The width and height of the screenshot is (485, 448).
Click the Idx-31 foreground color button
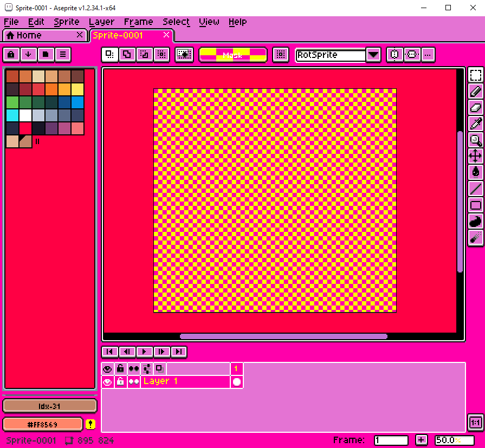click(x=50, y=406)
